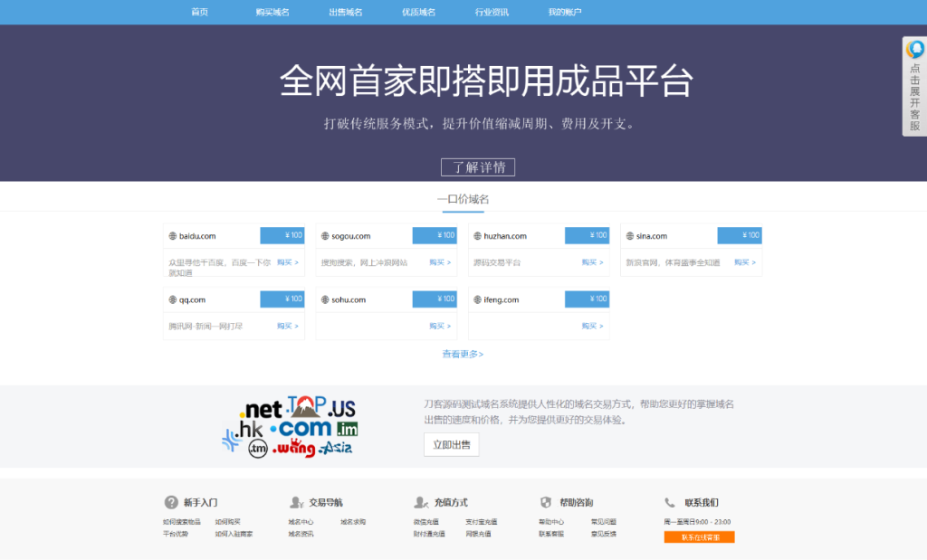Click the globe icon beside sogou.com
The width and height of the screenshot is (927, 560).
[324, 235]
